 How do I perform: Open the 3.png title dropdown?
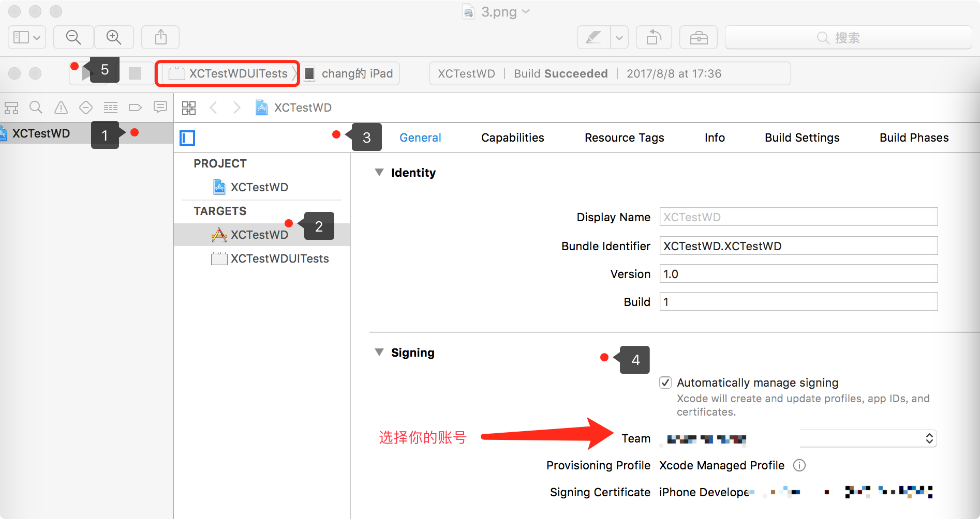(526, 11)
